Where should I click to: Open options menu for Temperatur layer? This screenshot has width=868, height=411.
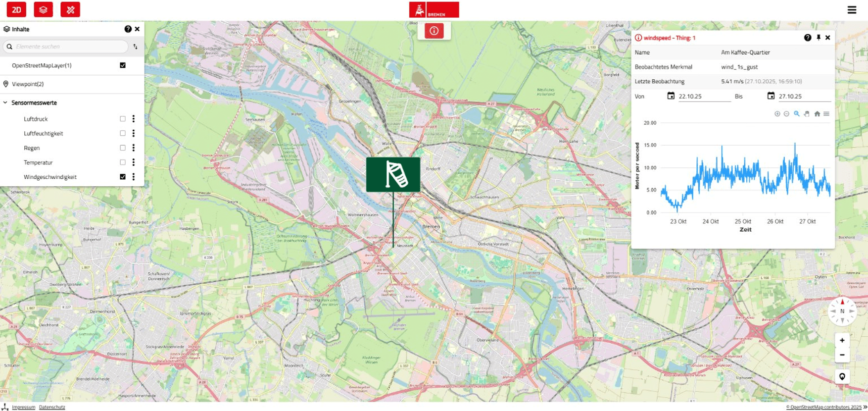pyautogui.click(x=134, y=162)
